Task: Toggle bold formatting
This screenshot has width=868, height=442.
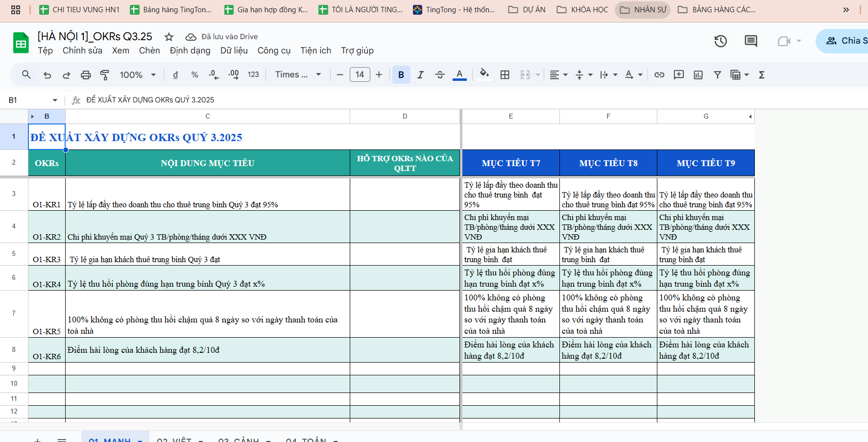Action: [401, 75]
